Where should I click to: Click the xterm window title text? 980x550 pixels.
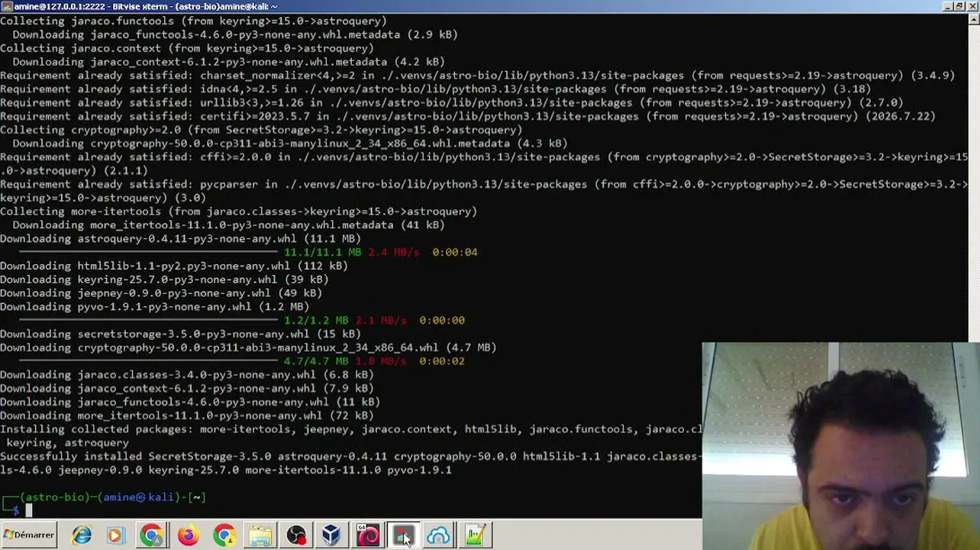click(x=145, y=6)
